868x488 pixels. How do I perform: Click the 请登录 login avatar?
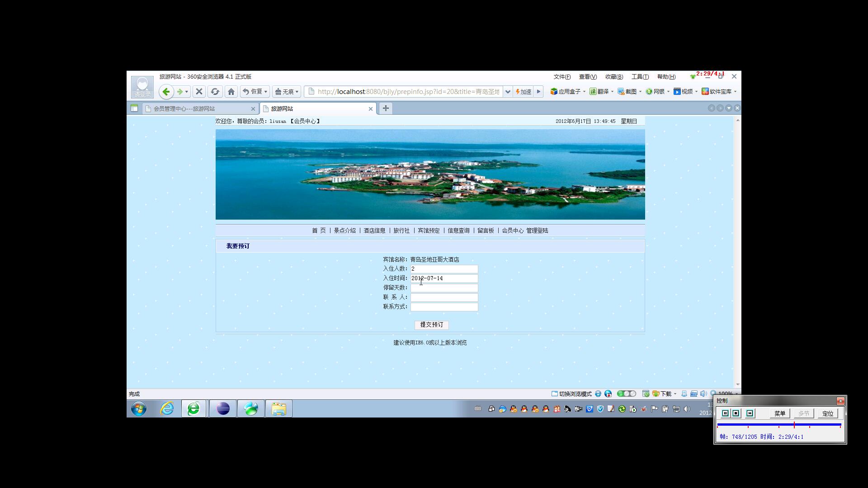[x=142, y=87]
